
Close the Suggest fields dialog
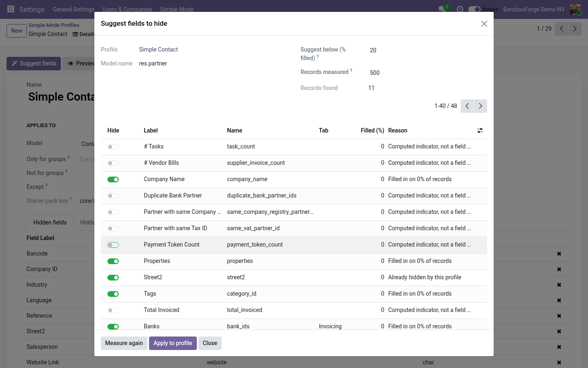tap(484, 24)
